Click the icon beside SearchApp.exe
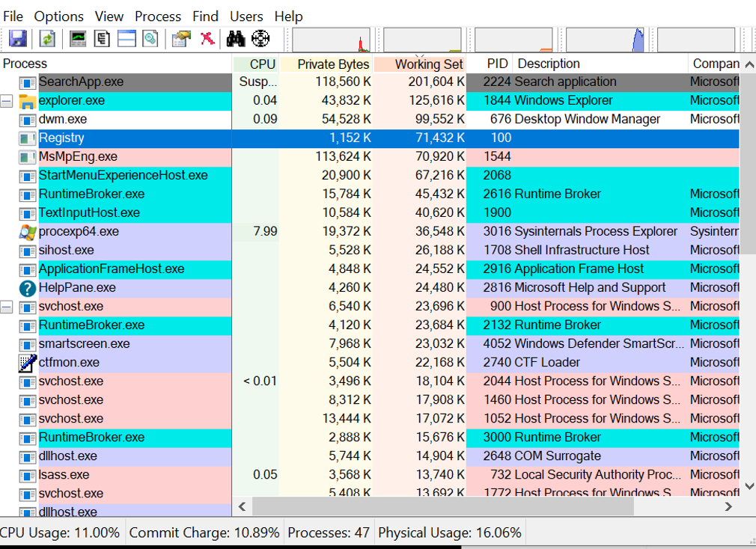 pos(28,83)
